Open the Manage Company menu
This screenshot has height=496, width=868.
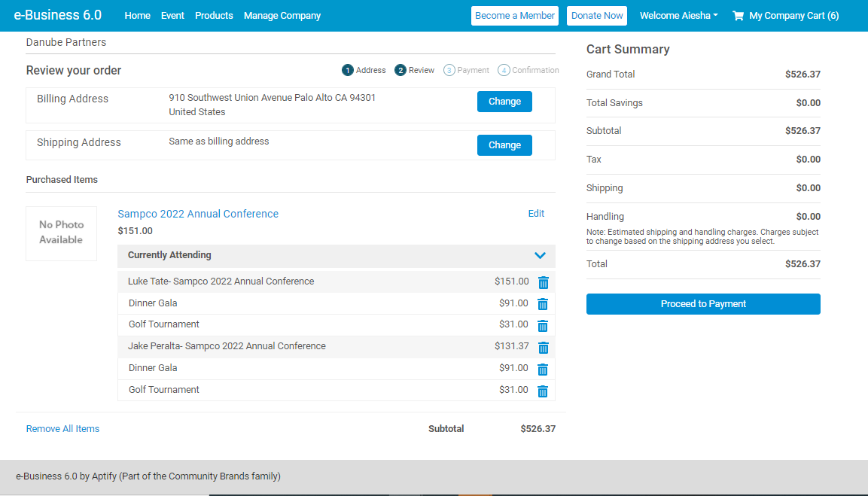point(282,15)
